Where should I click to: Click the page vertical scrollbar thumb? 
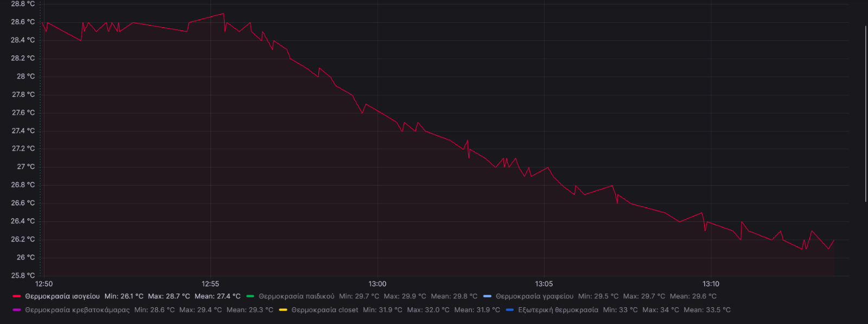click(866, 113)
